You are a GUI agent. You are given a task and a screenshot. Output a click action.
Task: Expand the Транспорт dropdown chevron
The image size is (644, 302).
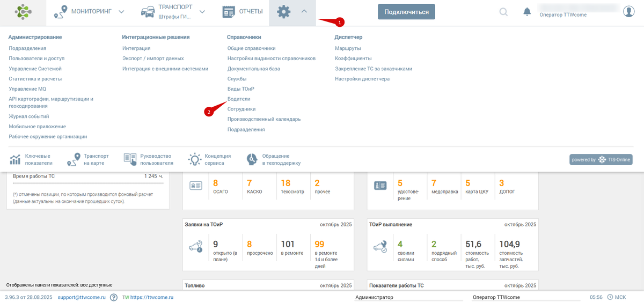click(x=202, y=12)
